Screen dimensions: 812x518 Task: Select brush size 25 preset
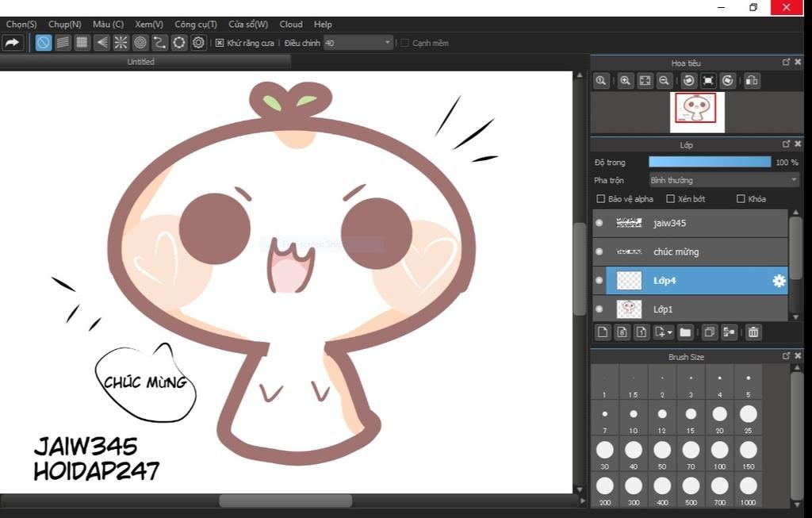click(749, 417)
